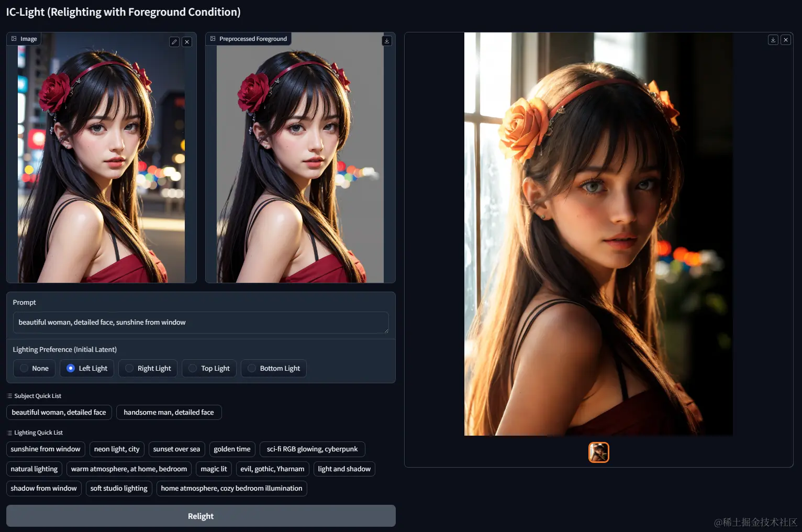Pick 'natural lighting' preset
This screenshot has height=532, width=802.
(x=35, y=469)
